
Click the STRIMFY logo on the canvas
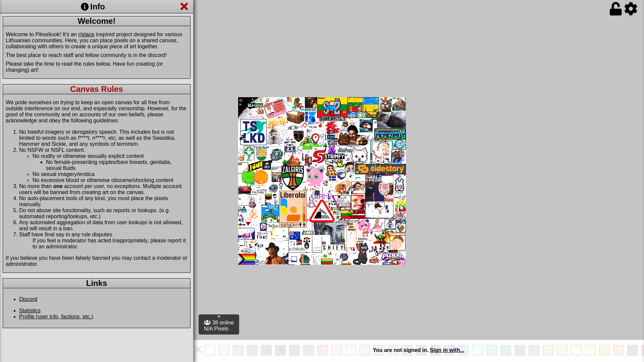(x=329, y=157)
